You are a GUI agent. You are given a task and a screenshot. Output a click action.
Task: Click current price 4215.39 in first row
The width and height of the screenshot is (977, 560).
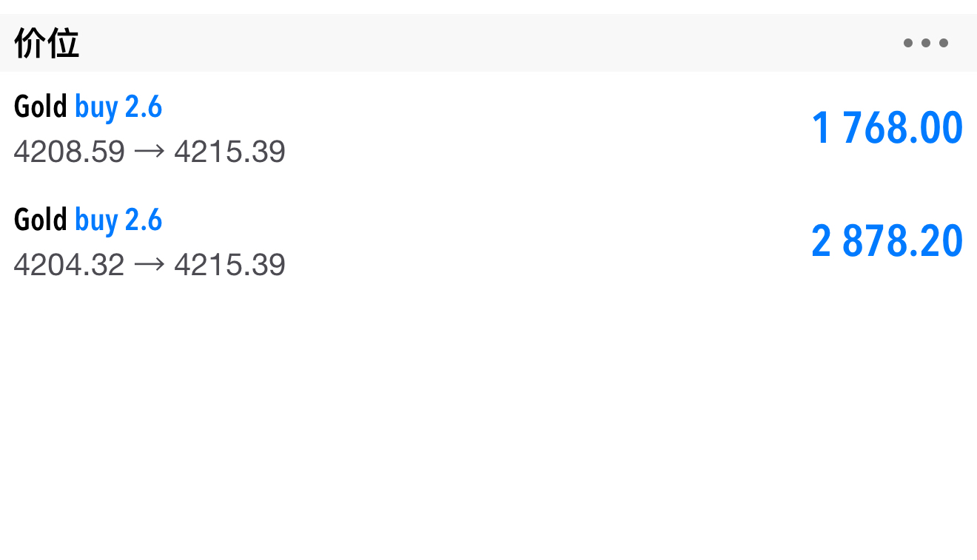coord(230,152)
